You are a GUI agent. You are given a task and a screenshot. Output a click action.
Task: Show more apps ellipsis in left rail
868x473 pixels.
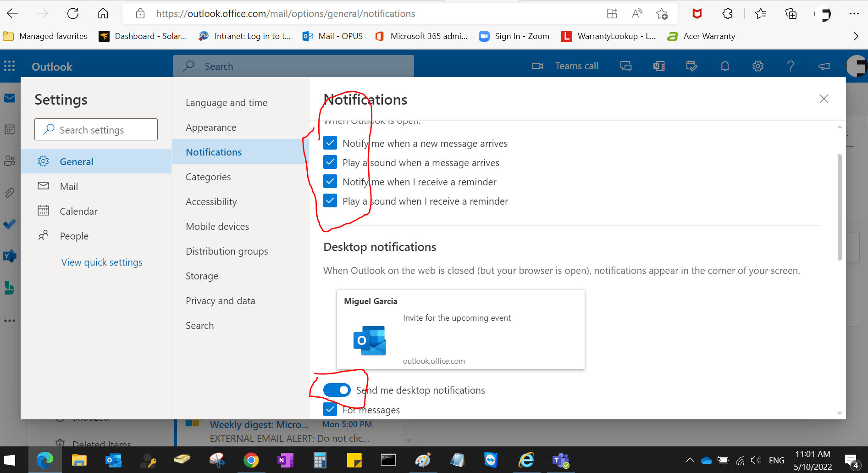(x=10, y=321)
